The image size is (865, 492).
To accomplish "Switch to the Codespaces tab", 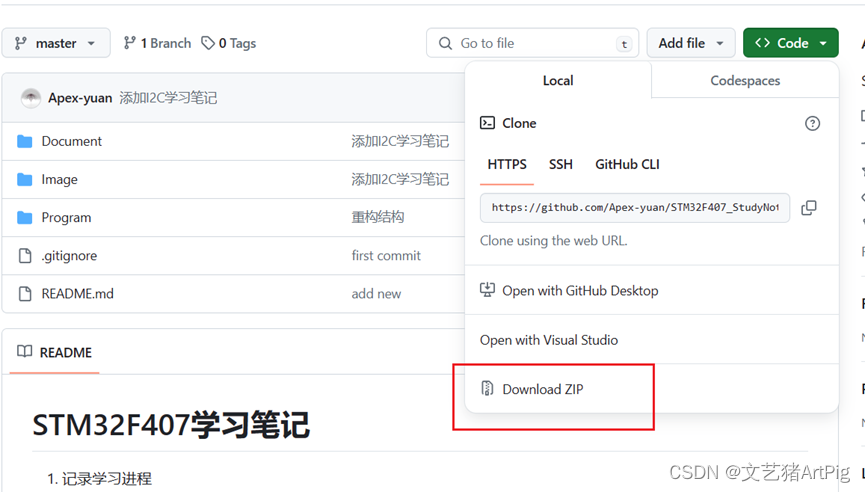I will [745, 81].
